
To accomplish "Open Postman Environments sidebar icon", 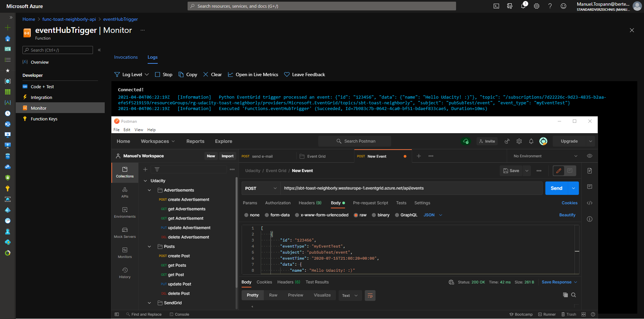I will coord(125,213).
